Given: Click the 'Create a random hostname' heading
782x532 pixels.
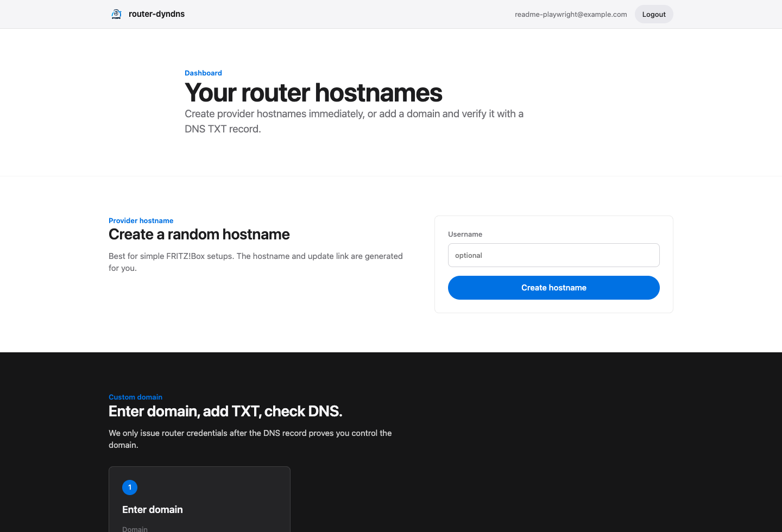Looking at the screenshot, I should click(x=199, y=234).
